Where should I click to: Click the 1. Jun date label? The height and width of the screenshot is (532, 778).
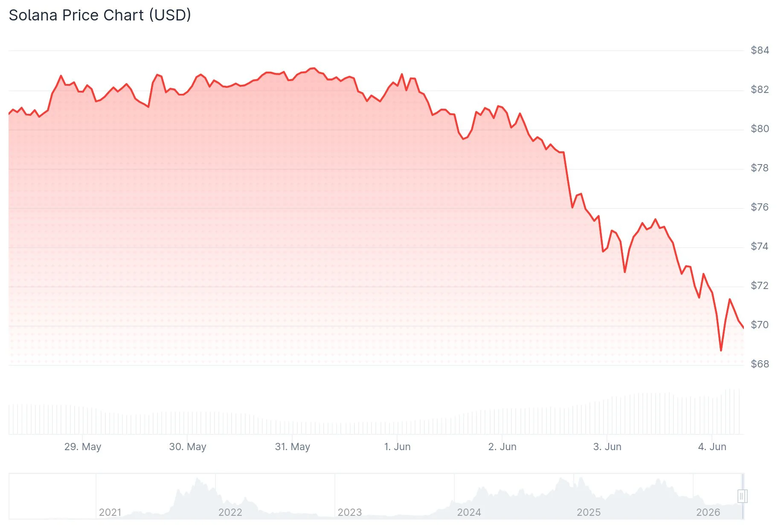click(397, 447)
